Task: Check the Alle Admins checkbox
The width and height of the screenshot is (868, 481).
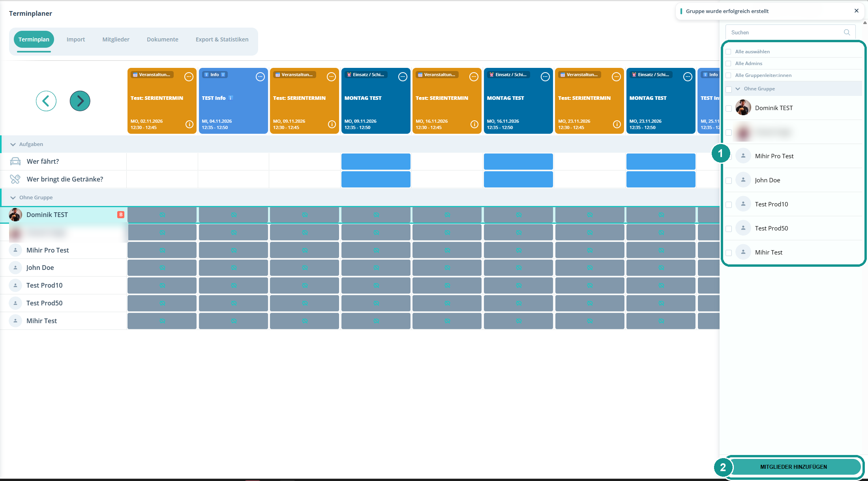Action: point(729,64)
